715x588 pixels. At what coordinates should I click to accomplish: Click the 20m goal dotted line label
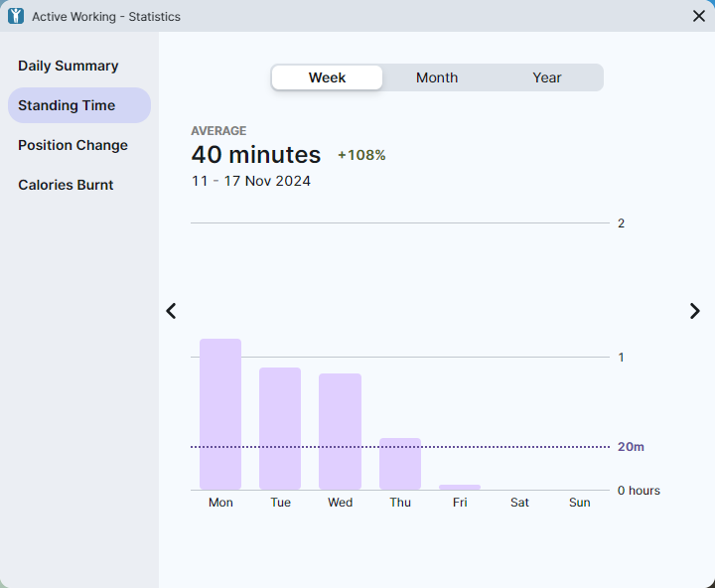click(631, 447)
